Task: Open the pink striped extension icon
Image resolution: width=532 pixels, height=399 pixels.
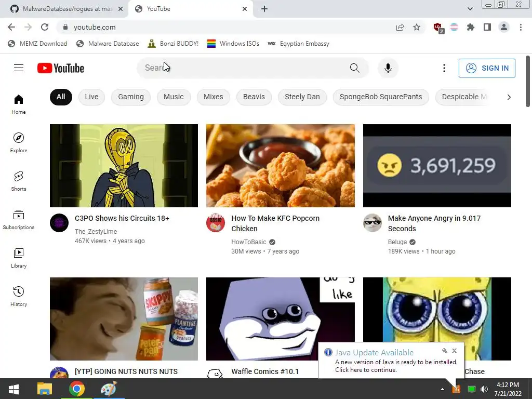Action: tap(454, 27)
